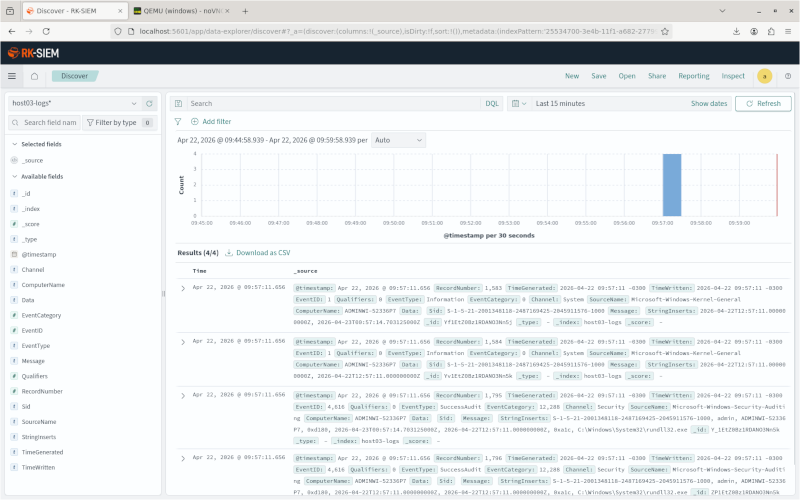Click the filter funnel icon near Add filter

coord(178,121)
